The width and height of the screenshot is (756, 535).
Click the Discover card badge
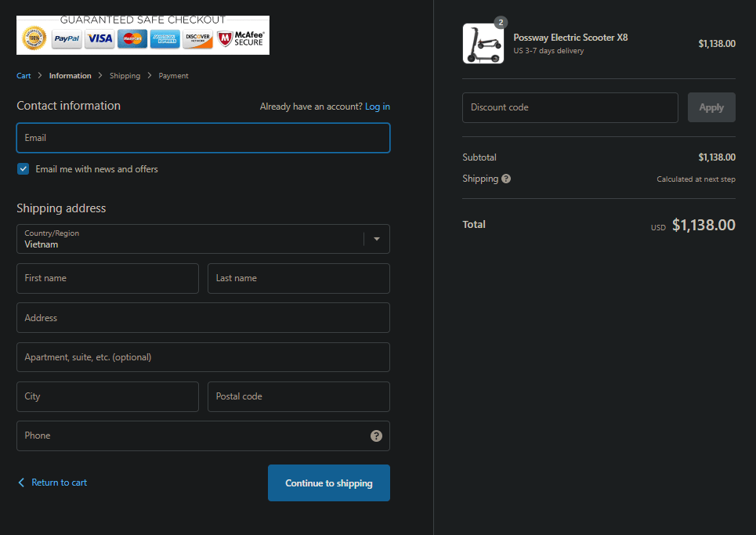pyautogui.click(x=197, y=38)
